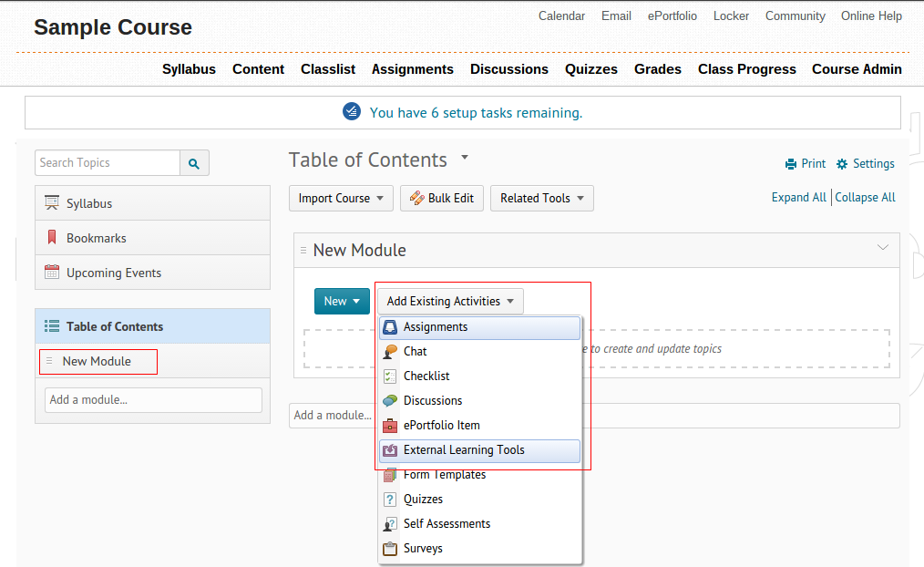The width and height of the screenshot is (924, 567).
Task: Open Syllabus in the course navbar
Action: pyautogui.click(x=189, y=69)
